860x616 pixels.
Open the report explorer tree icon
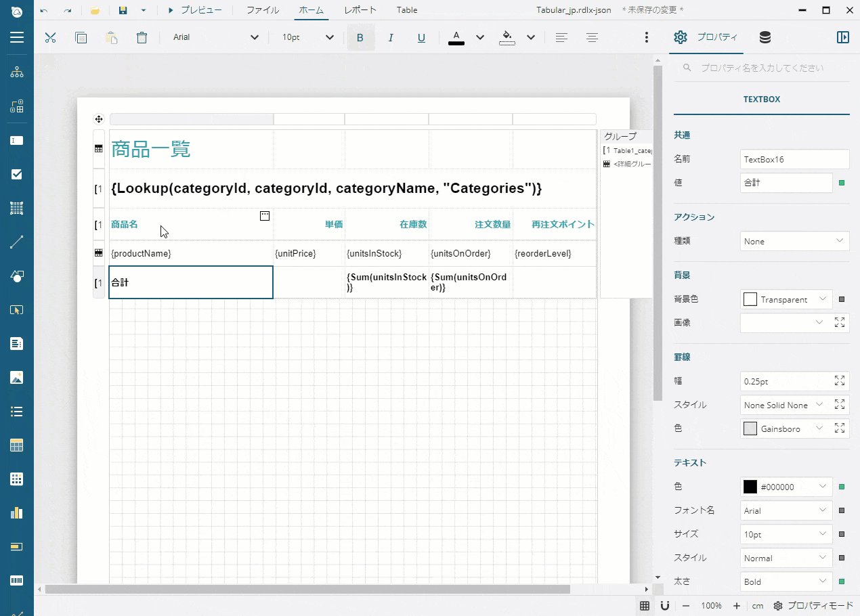point(17,72)
